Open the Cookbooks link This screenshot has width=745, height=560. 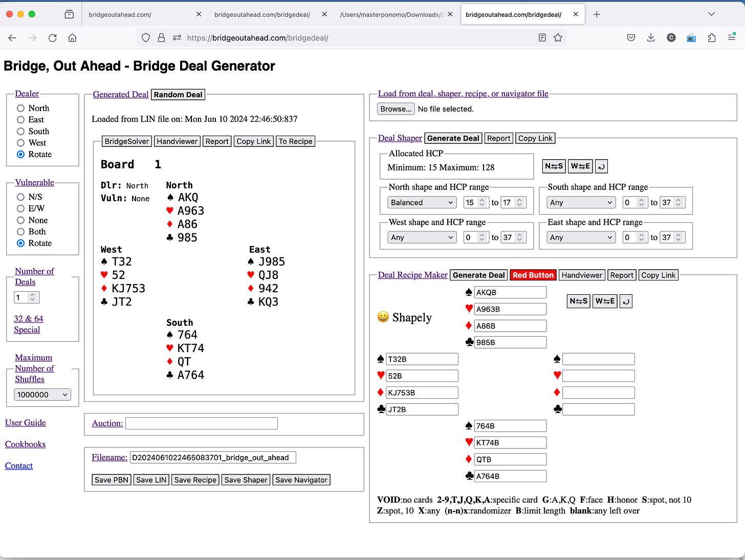[25, 444]
